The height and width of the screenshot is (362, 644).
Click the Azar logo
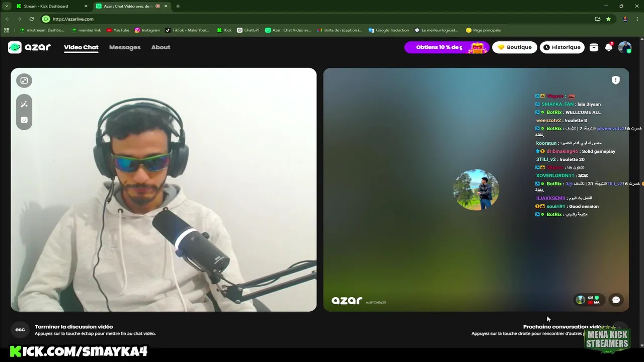[x=29, y=47]
